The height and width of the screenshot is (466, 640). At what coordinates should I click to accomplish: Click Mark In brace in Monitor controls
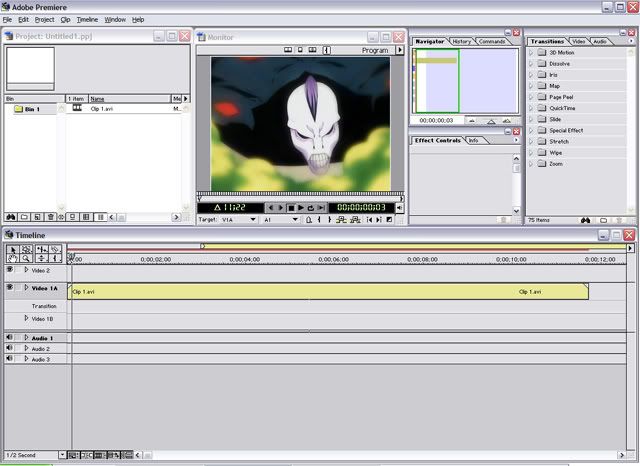(319, 220)
